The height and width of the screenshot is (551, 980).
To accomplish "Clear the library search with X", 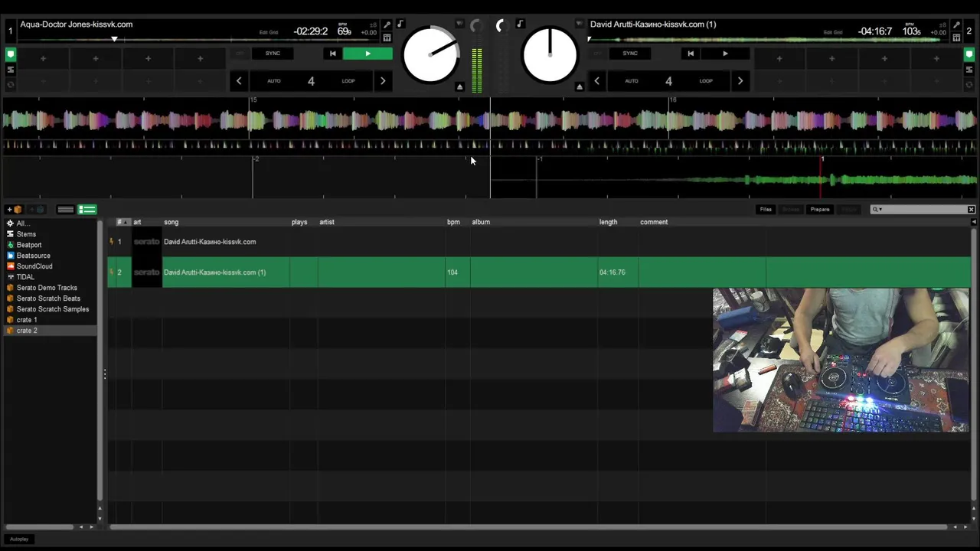I will 971,210.
